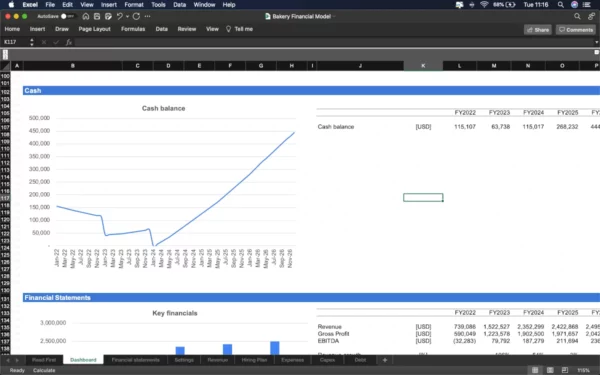The image size is (600, 375).
Task: Click the Key financials chart title
Action: pos(175,313)
